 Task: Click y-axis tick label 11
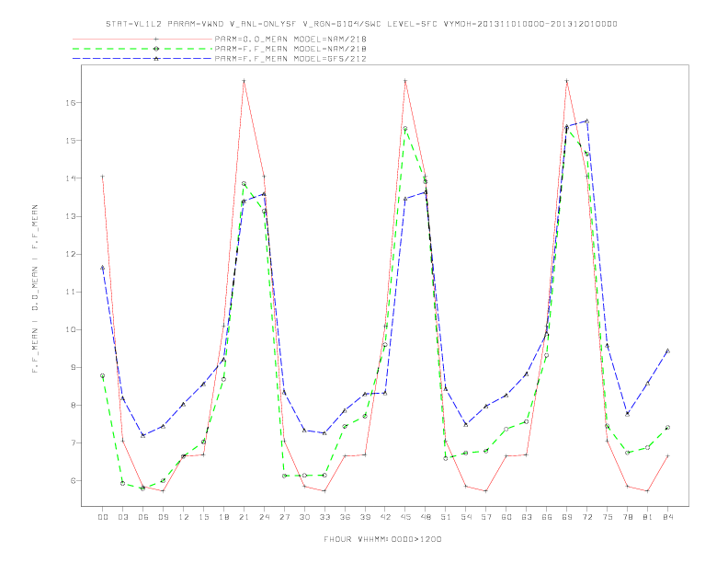point(71,292)
